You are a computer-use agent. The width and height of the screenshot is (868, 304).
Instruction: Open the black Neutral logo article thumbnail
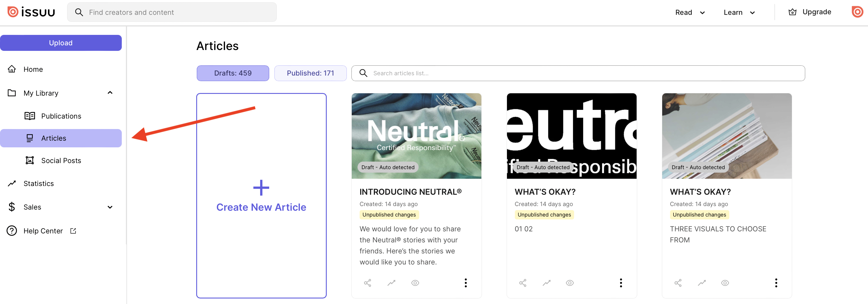[572, 136]
